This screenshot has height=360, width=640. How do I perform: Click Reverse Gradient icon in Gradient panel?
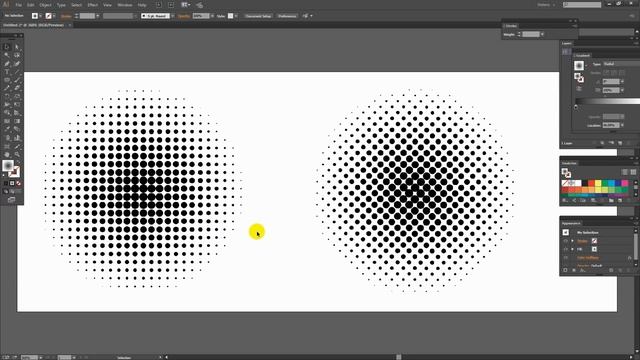(x=579, y=89)
